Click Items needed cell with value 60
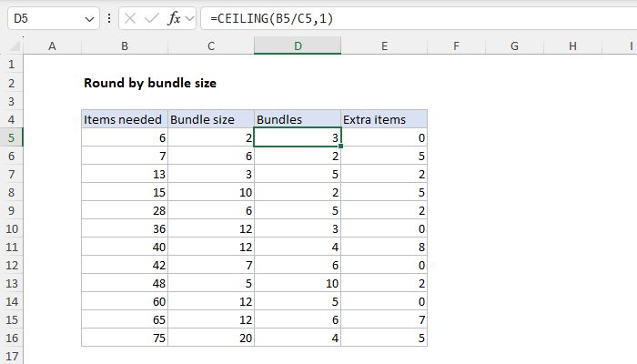Image resolution: width=637 pixels, height=364 pixels. pos(125,301)
